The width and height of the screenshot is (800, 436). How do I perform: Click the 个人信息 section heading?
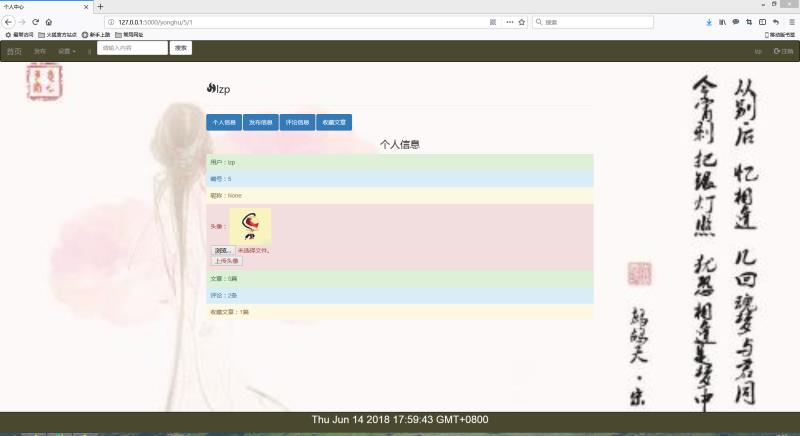coord(400,145)
